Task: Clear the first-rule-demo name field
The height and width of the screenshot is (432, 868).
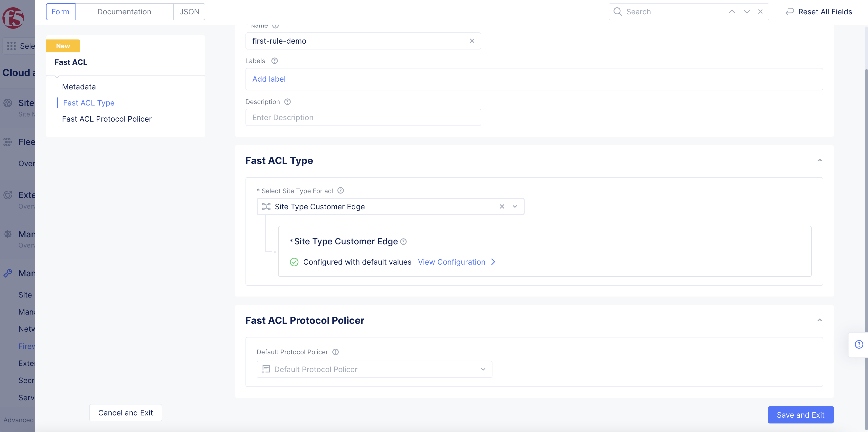Action: [x=472, y=41]
